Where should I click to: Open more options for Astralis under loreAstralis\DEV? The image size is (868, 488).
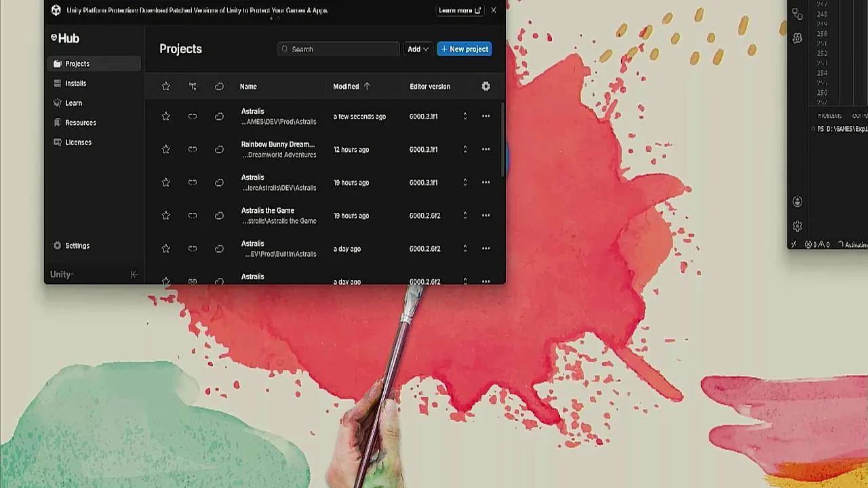click(486, 182)
